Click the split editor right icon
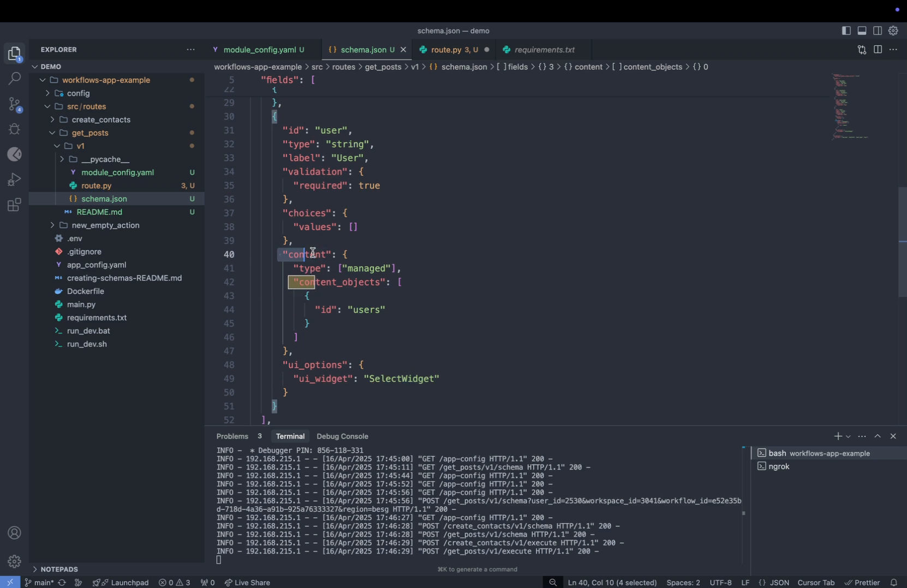The height and width of the screenshot is (588, 907). (x=878, y=50)
